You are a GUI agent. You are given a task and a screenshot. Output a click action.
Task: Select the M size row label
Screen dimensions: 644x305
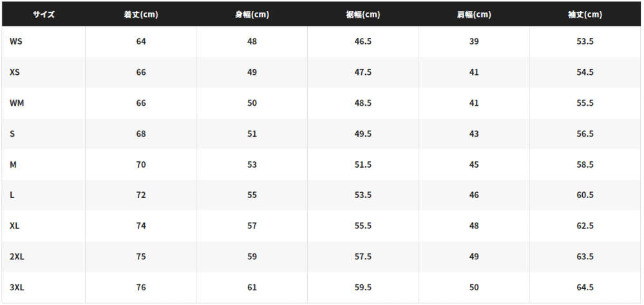click(x=13, y=164)
